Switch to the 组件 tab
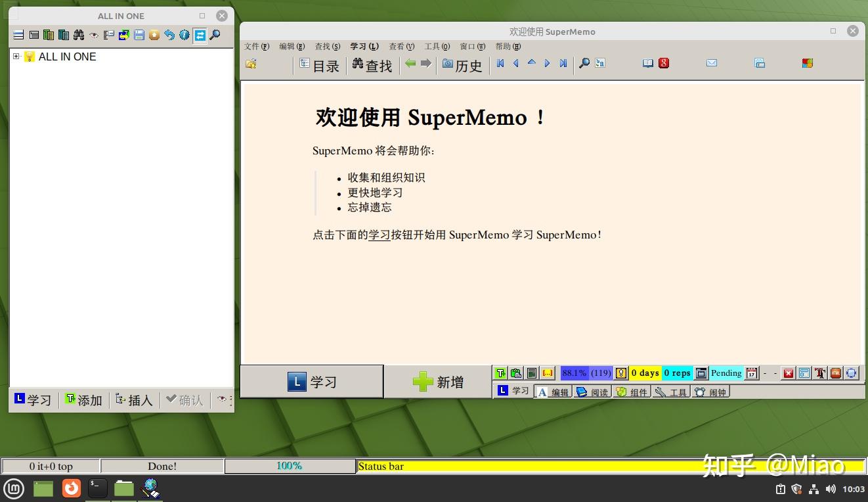 [632, 392]
